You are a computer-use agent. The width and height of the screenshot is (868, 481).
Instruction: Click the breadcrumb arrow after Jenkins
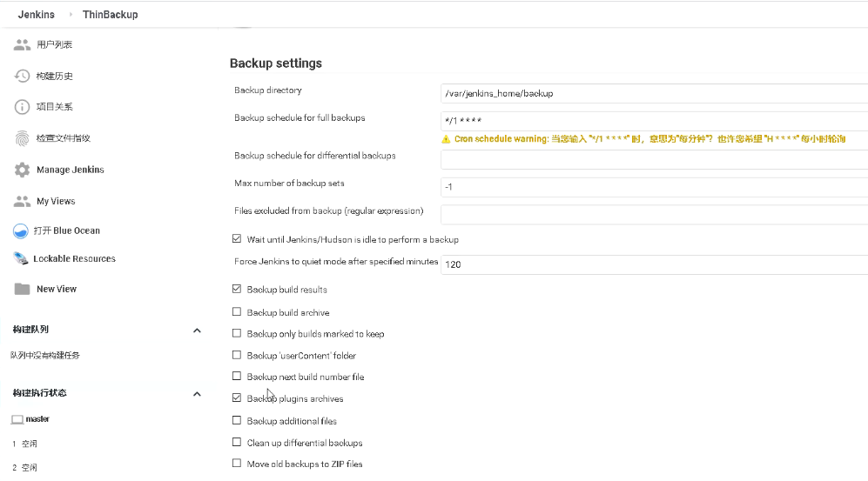pos(71,15)
